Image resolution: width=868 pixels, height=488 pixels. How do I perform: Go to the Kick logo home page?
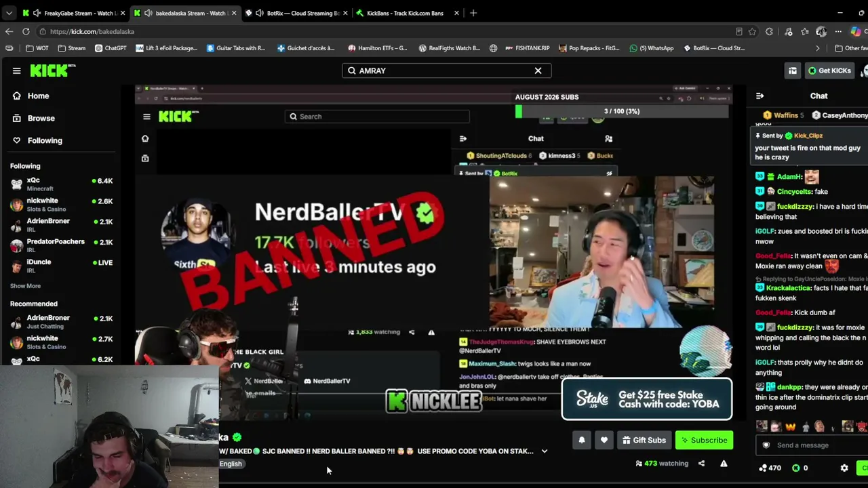click(53, 70)
